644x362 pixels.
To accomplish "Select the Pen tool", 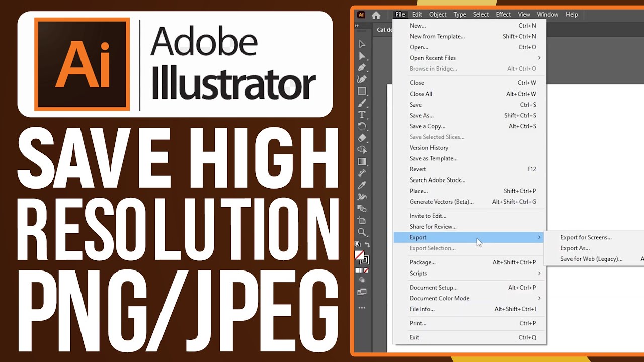I will tap(362, 67).
